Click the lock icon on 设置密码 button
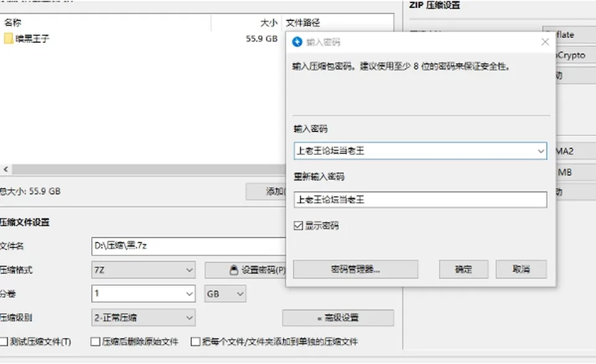The height and width of the screenshot is (364, 596). tap(234, 270)
